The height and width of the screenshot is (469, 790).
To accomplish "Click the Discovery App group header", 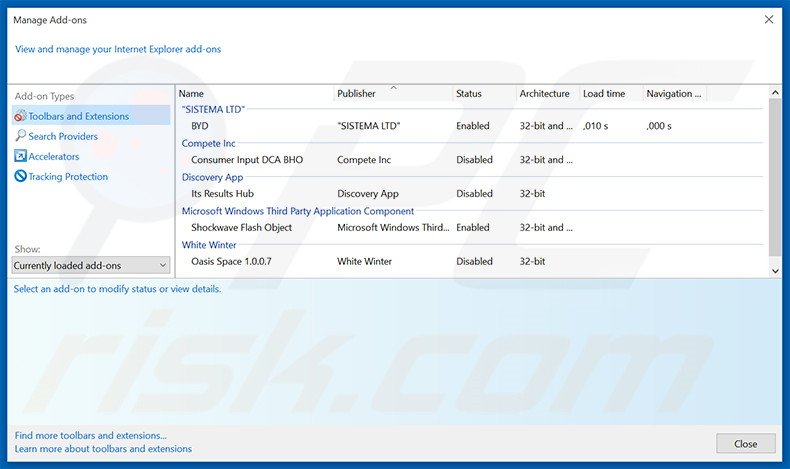I will point(212,177).
